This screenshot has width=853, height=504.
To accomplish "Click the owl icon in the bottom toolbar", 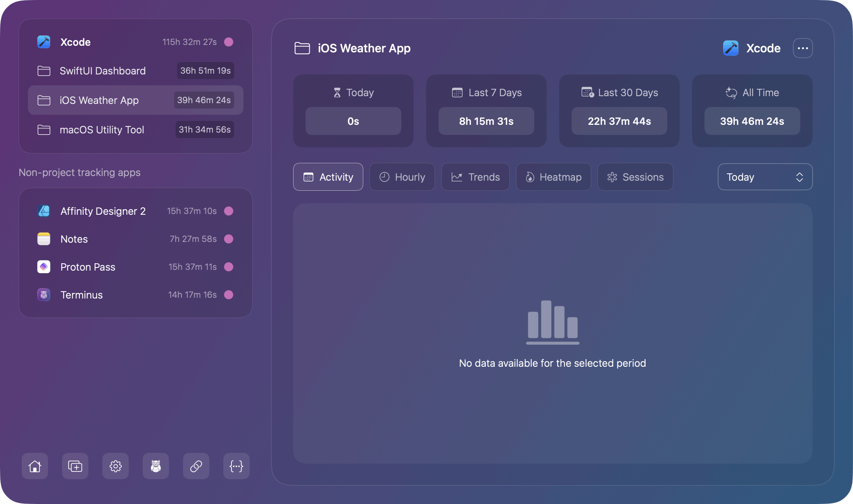I will point(155,466).
